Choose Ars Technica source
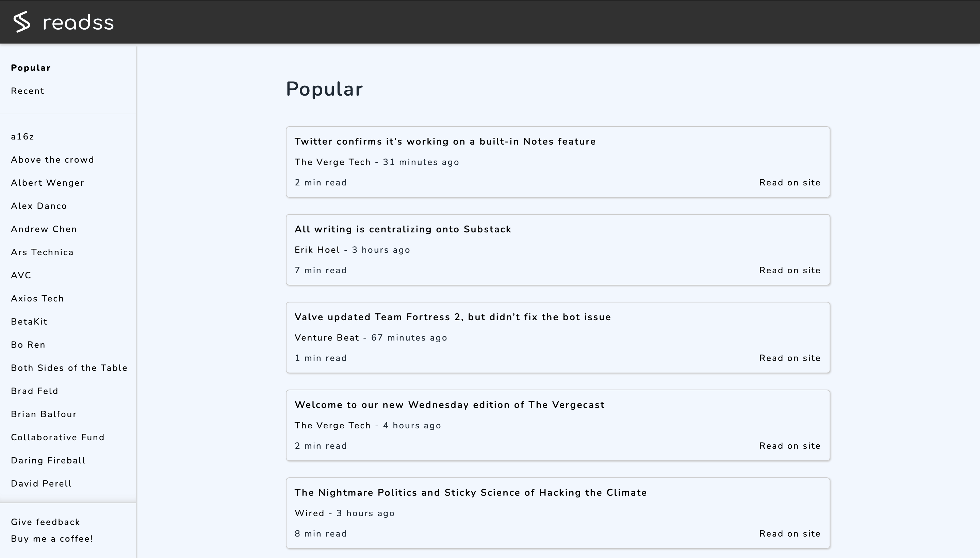980x558 pixels. [x=42, y=252]
